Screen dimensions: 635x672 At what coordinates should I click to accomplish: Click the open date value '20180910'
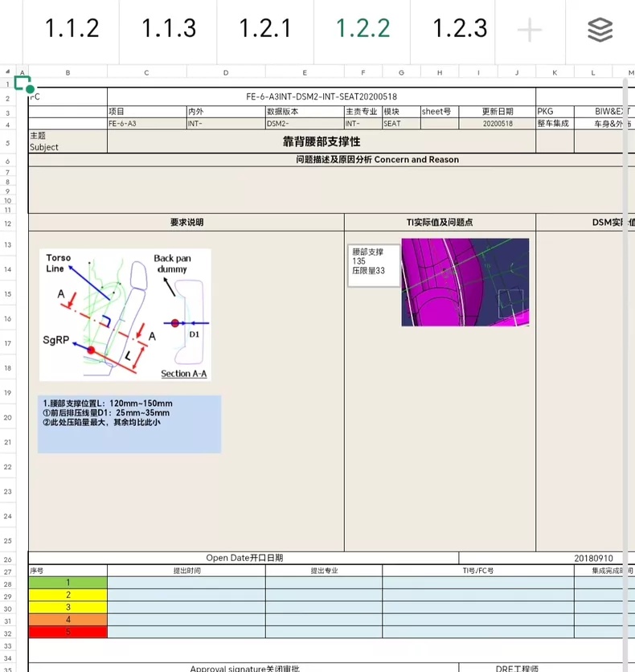coord(593,558)
